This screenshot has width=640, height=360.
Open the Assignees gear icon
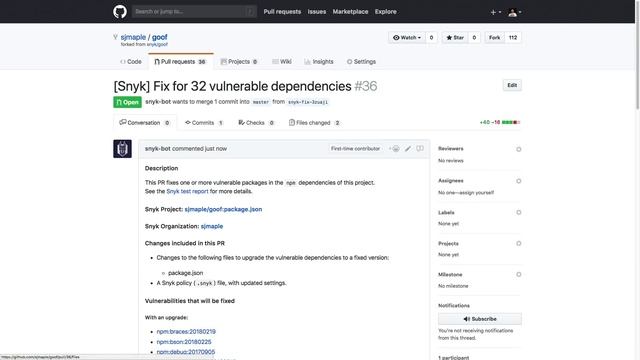coord(518,181)
